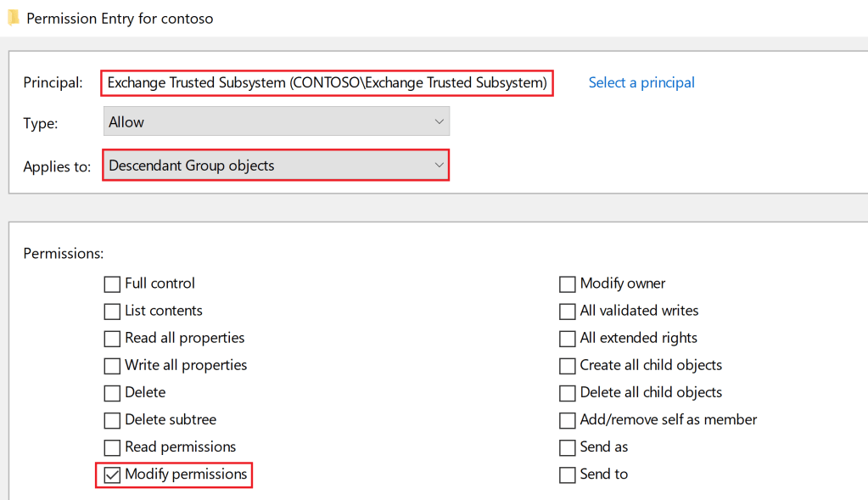Image resolution: width=868 pixels, height=500 pixels.
Task: Check the Delete permission box
Action: (112, 393)
